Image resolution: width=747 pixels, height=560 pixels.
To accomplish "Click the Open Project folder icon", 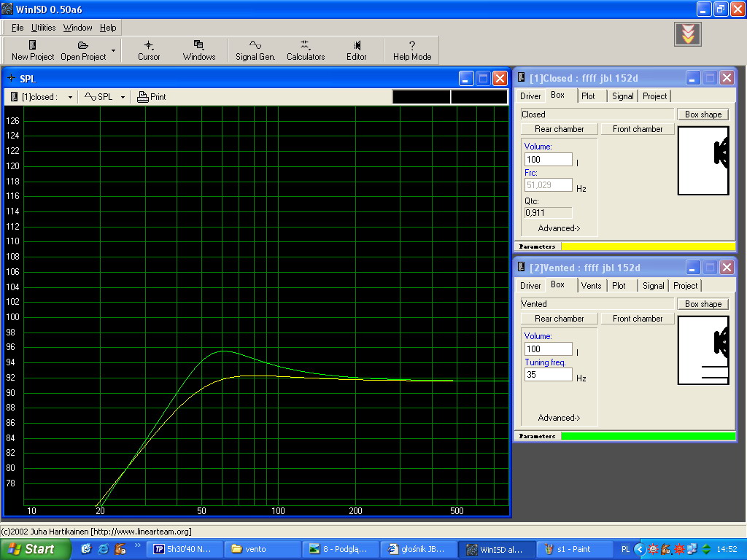I will point(83,45).
